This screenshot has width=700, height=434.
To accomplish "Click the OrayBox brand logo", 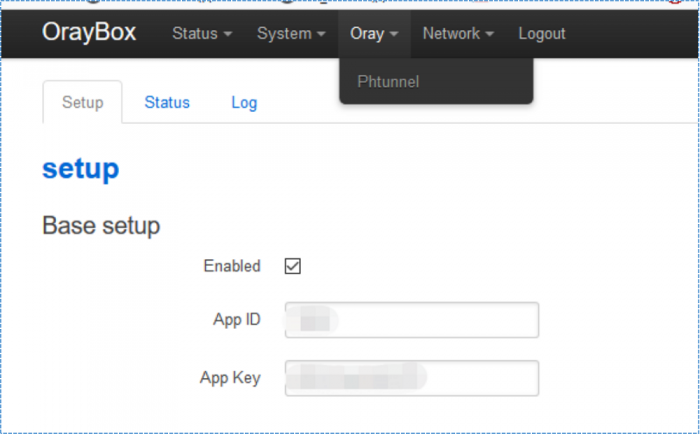I will pos(89,32).
